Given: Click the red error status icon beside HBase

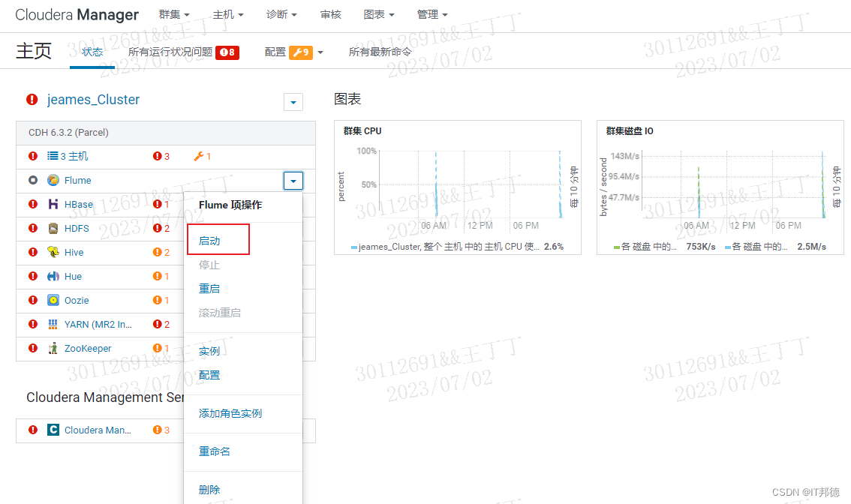Looking at the screenshot, I should pos(33,204).
